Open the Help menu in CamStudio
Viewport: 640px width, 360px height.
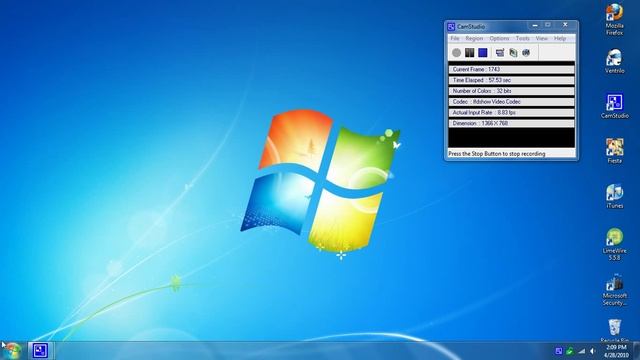click(560, 38)
